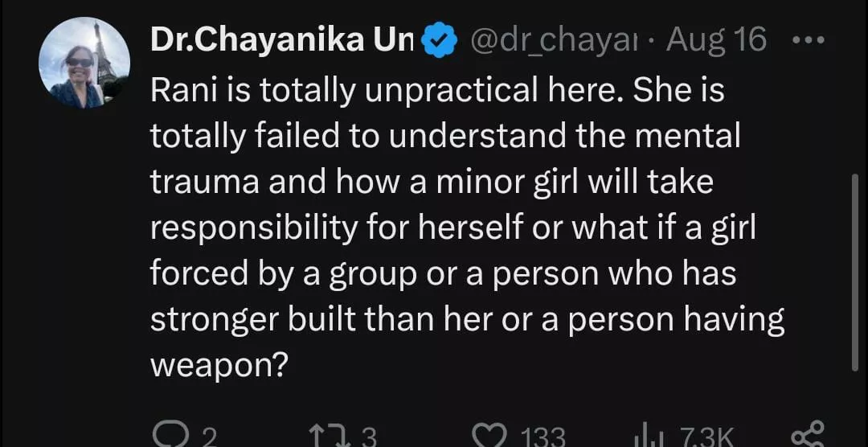Viewport: 868px width, 447px height.
Task: Click 'responsibility for herself' in the tweet body
Action: [x=338, y=229]
